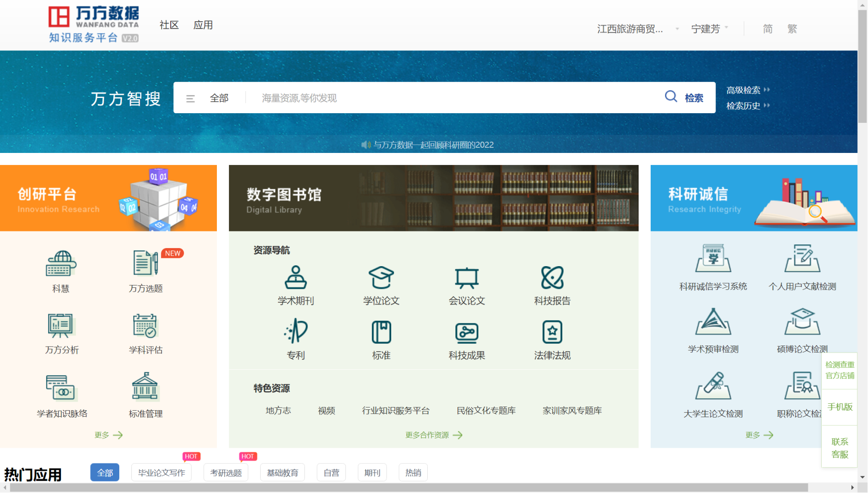Open the 视频 special resource link
This screenshot has width=868, height=493.
coord(326,410)
